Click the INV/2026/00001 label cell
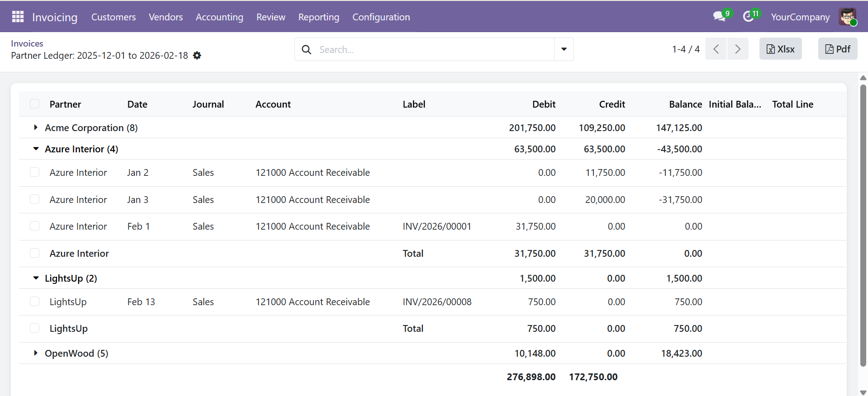 pos(437,226)
